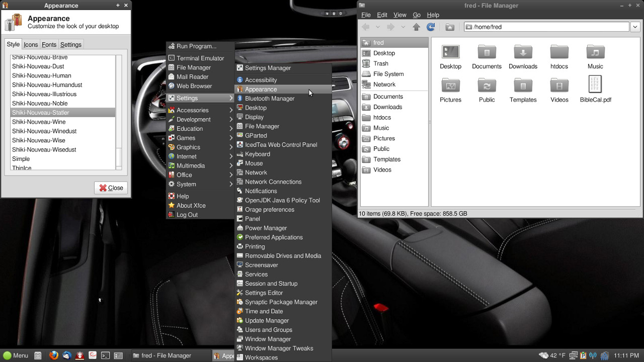Switch to Icons tab in Appearance
644x362 pixels.
coord(31,45)
